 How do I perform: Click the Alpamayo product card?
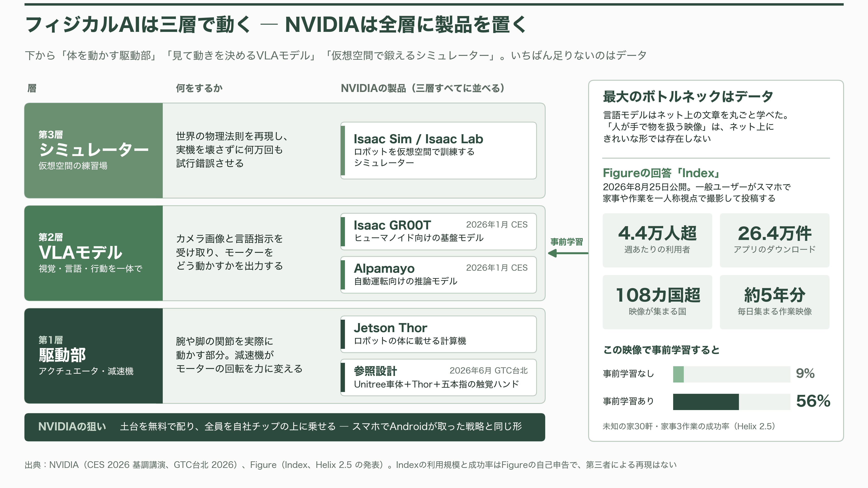(x=438, y=274)
